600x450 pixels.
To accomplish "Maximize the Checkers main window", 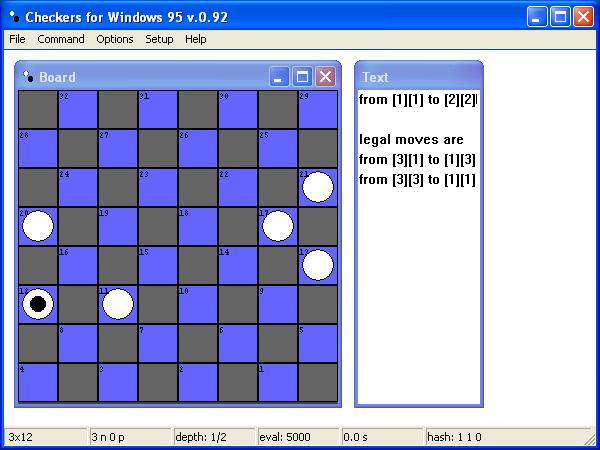I will 560,17.
